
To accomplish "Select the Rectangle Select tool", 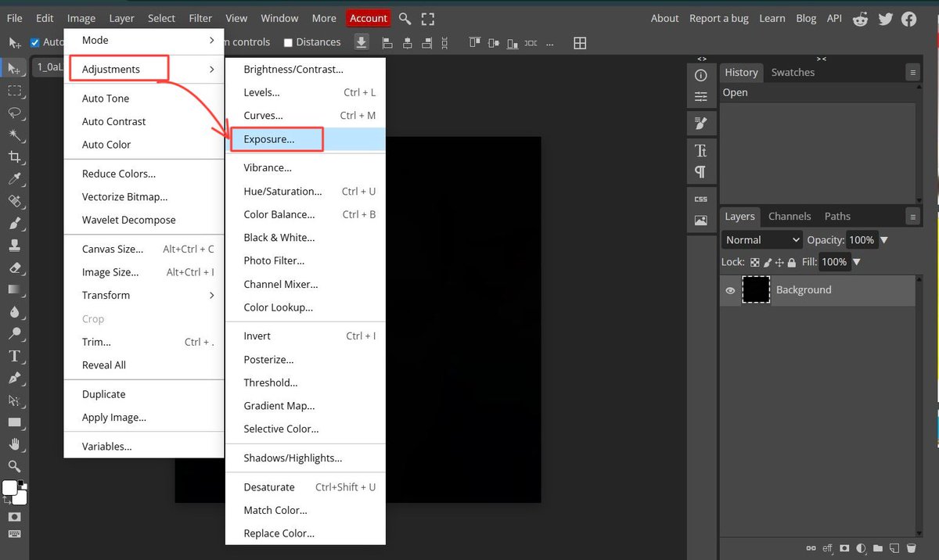I will [14, 91].
